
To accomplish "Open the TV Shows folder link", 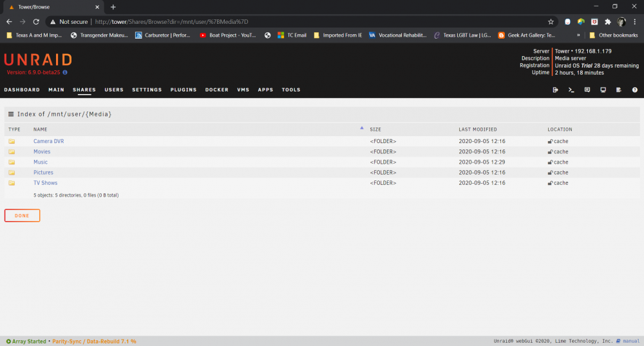I will (x=45, y=183).
